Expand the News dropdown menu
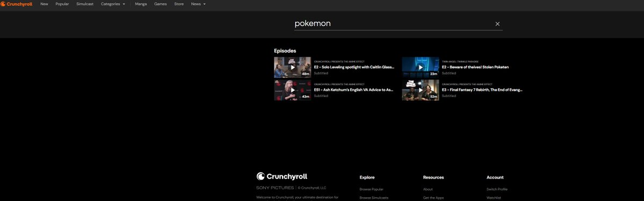The width and height of the screenshot is (644, 201). [198, 4]
